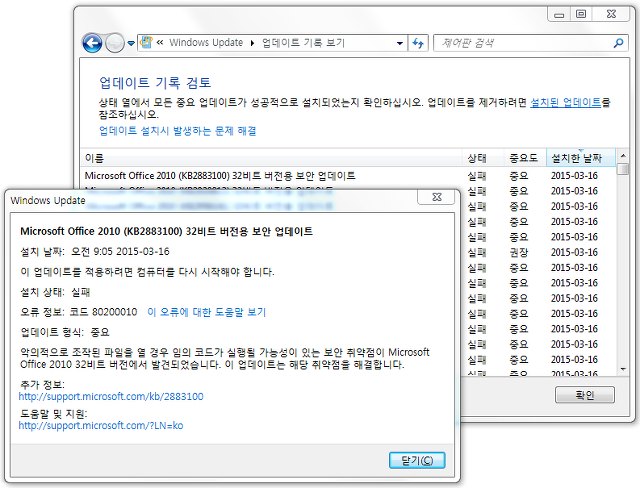Sort by the 상태 column header
640x488 pixels.
[x=483, y=158]
